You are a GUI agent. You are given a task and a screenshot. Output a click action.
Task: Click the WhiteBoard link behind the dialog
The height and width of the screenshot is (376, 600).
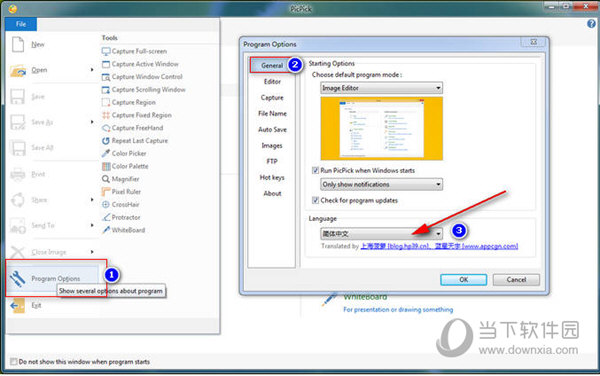point(365,297)
